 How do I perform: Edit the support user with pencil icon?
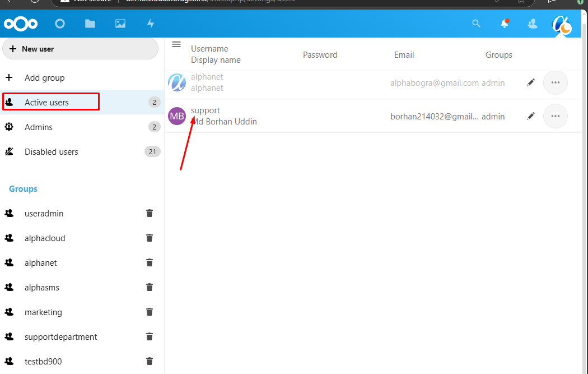tap(531, 117)
